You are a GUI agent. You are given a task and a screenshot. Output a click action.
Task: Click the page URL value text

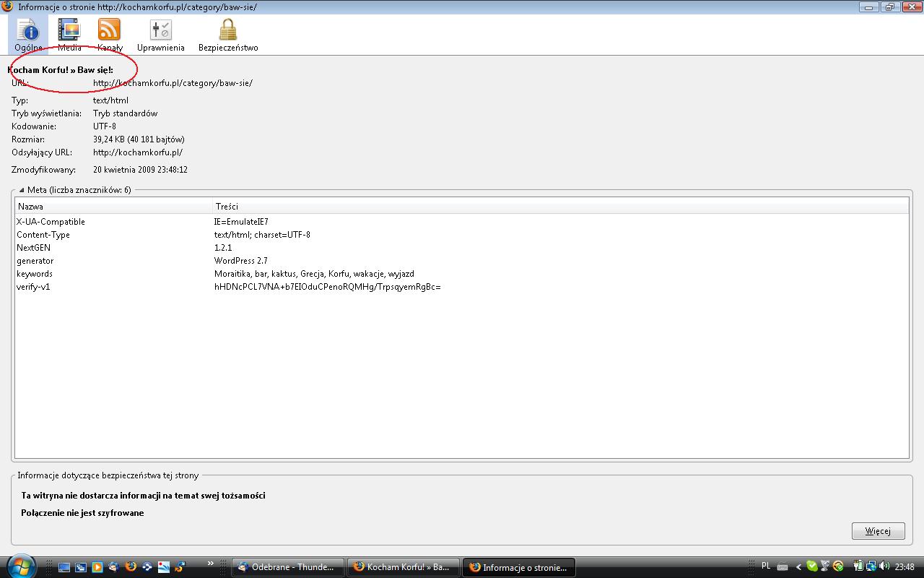(x=173, y=83)
